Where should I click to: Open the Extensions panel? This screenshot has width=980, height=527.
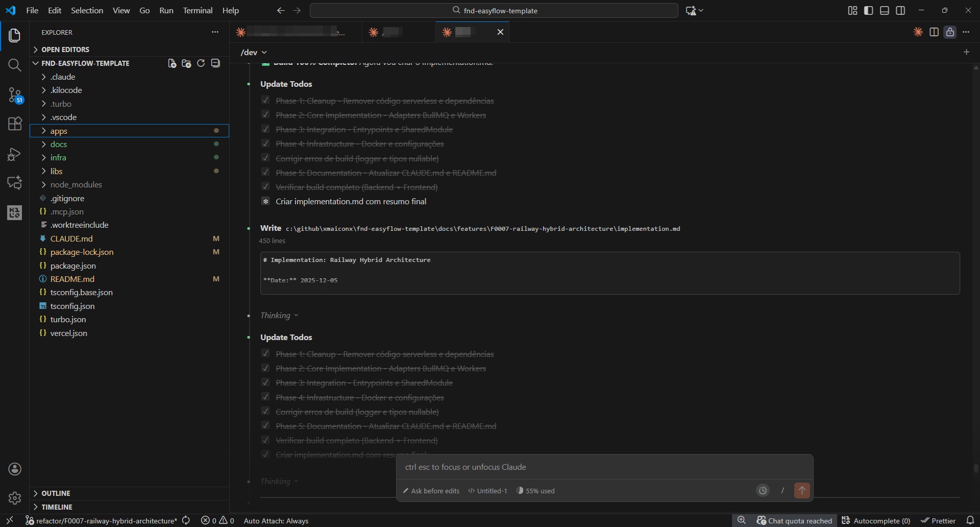click(15, 124)
